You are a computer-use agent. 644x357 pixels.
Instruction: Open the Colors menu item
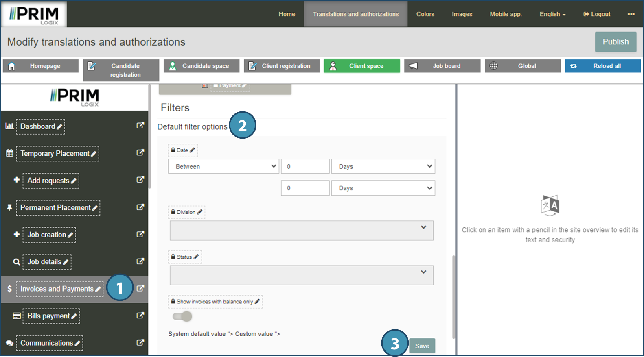pos(425,14)
